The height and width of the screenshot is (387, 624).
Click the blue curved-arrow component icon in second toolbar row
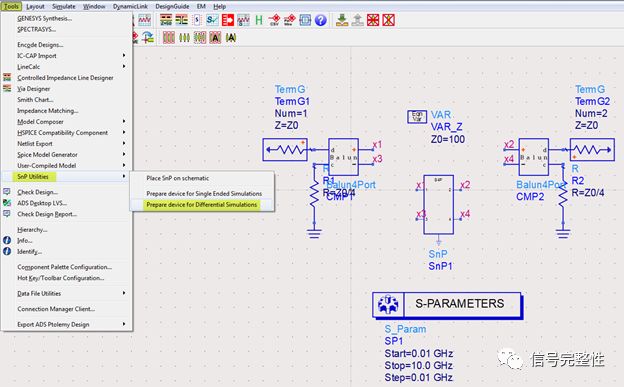(148, 37)
